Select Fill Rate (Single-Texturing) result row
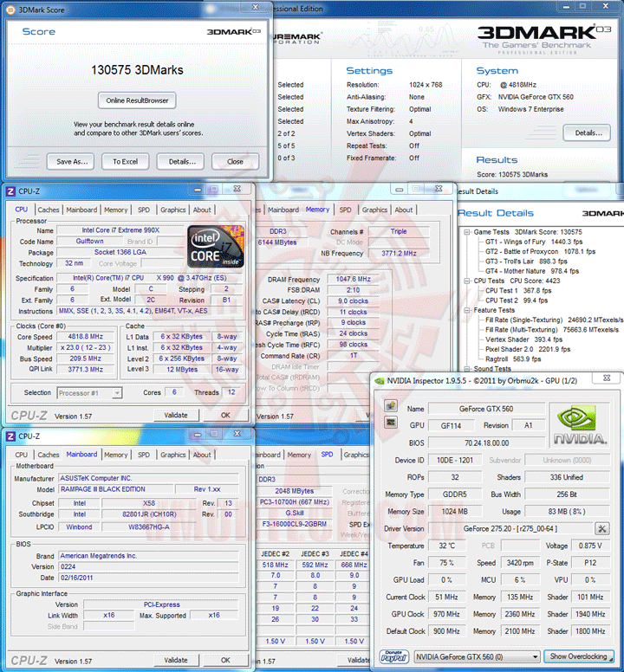Screen dimensions: 624x672 pos(554,320)
